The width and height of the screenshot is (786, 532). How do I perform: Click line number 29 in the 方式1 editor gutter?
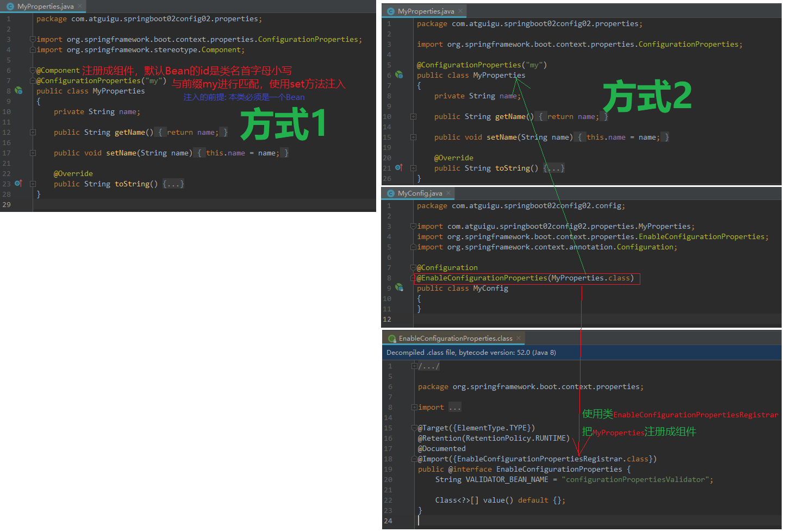(x=7, y=204)
